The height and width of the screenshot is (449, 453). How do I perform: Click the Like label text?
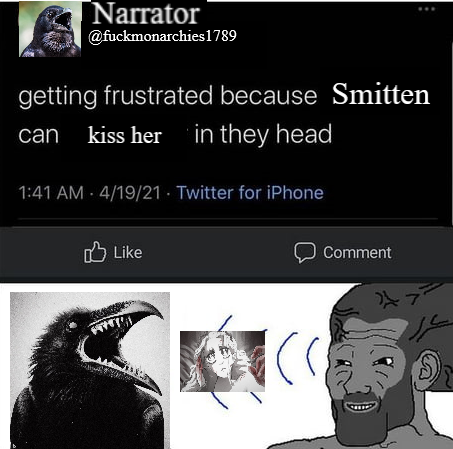tap(128, 252)
